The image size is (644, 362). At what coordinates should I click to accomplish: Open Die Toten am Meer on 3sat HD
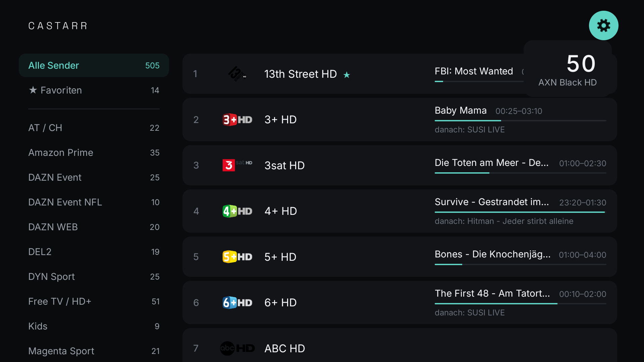(491, 163)
